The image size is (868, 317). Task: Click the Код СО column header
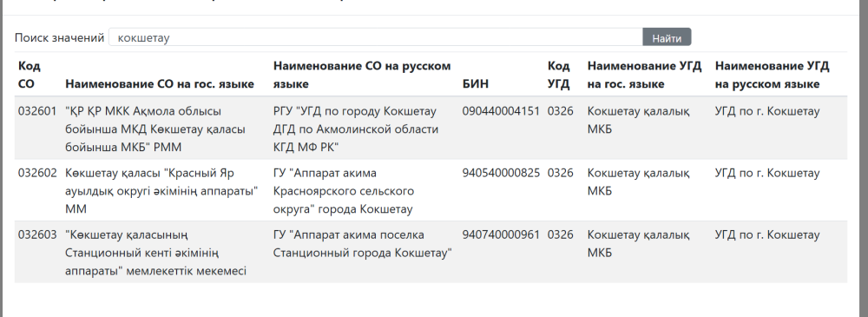(x=30, y=75)
